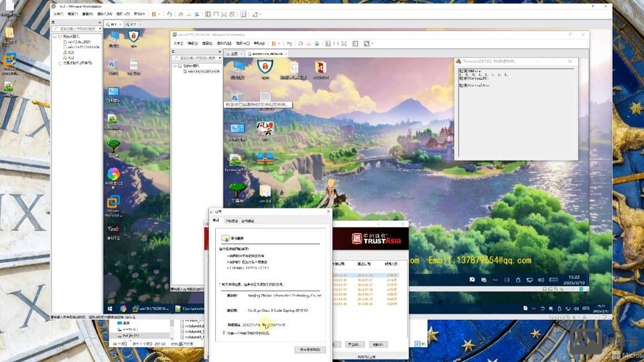The height and width of the screenshot is (362, 644).
Task: Select the K3 virtual machine in the outermost library tree
Action: (x=72, y=52)
